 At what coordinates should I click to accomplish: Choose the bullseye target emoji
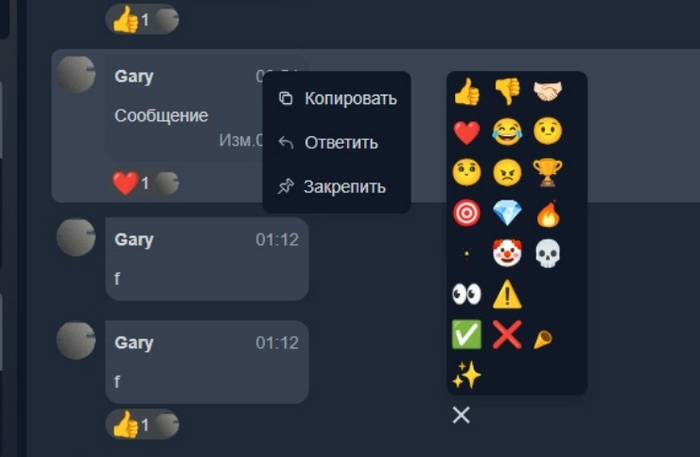[x=467, y=213]
